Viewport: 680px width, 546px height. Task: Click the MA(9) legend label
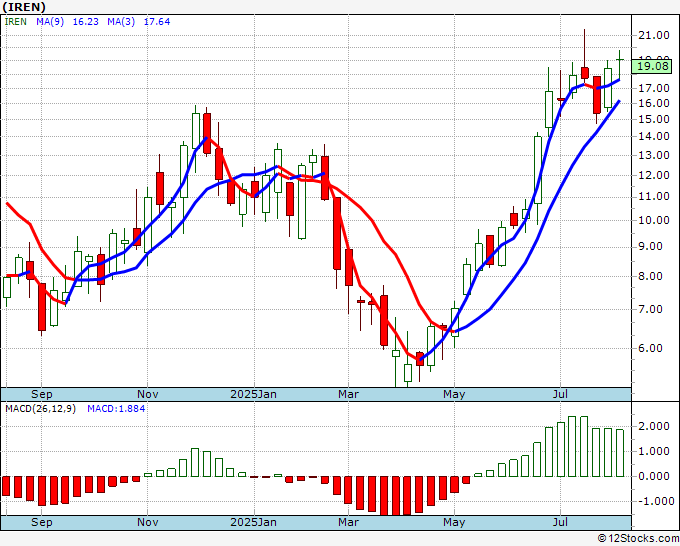[x=50, y=22]
